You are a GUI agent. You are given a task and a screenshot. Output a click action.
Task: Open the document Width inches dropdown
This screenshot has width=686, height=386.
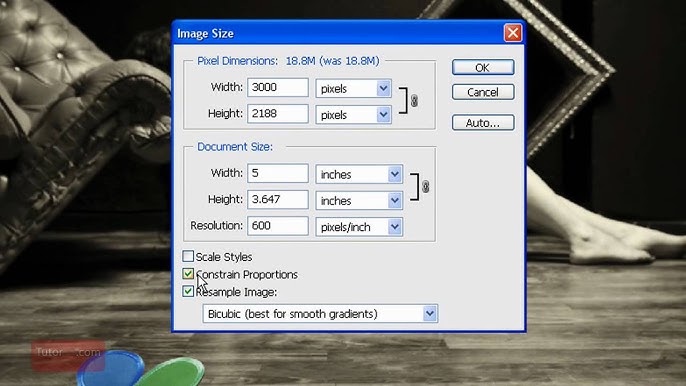[x=359, y=174]
